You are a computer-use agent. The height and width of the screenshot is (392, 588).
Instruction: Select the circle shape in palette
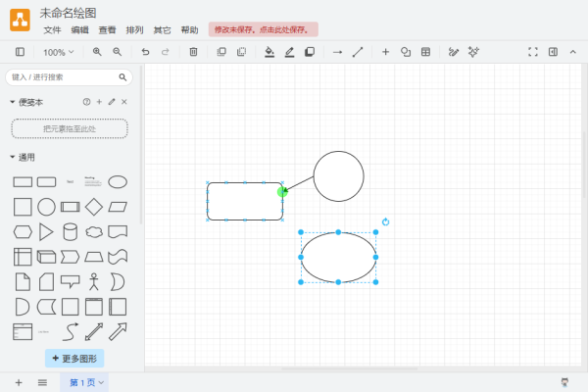click(46, 207)
